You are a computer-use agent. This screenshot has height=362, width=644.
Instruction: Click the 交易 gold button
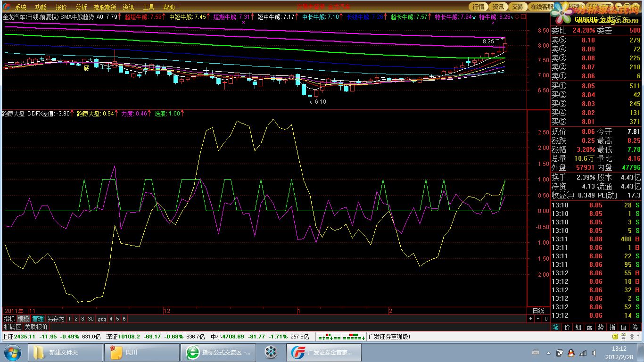[x=518, y=7]
